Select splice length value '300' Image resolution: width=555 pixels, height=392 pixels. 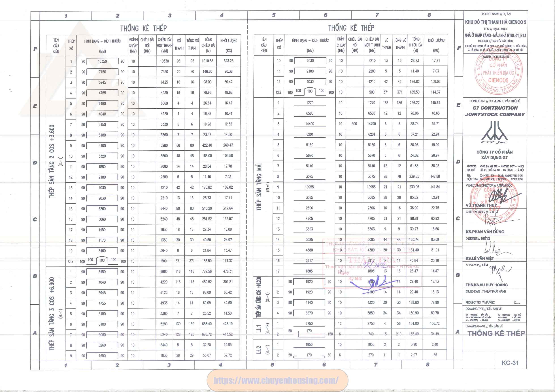pos(354,124)
